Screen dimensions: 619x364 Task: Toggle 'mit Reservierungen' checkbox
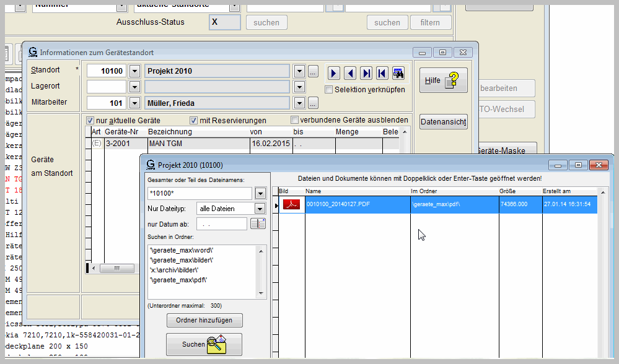click(x=193, y=120)
